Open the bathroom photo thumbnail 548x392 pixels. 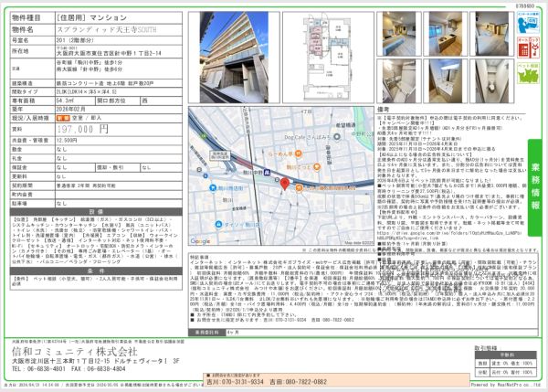click(x=399, y=81)
